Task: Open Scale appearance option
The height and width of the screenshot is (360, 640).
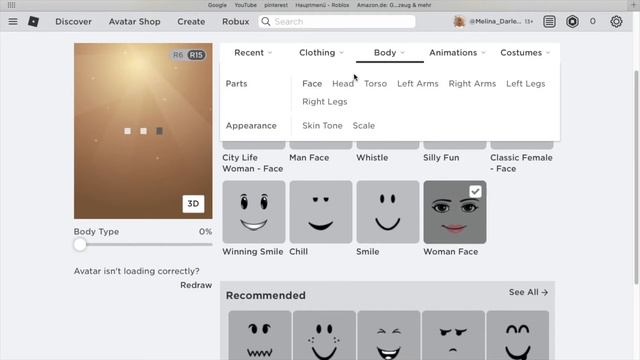Action: tap(364, 126)
